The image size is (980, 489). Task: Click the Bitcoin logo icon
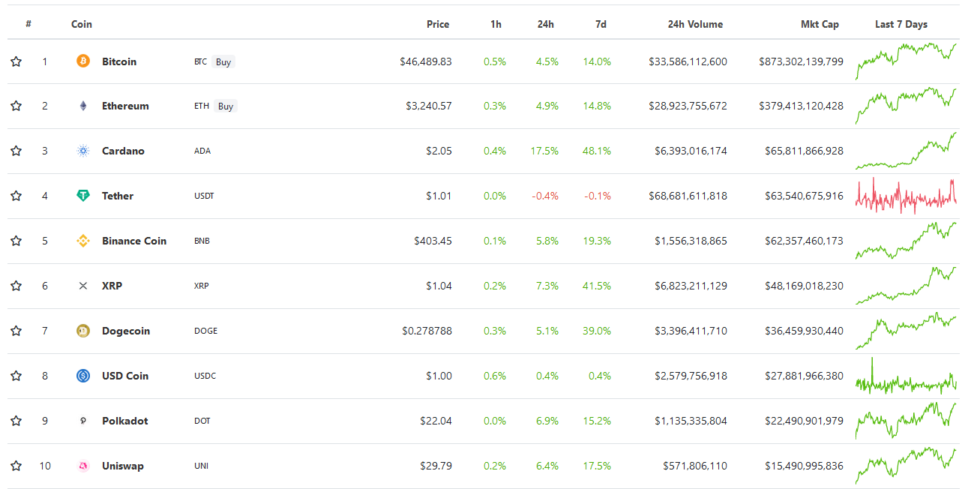[83, 61]
